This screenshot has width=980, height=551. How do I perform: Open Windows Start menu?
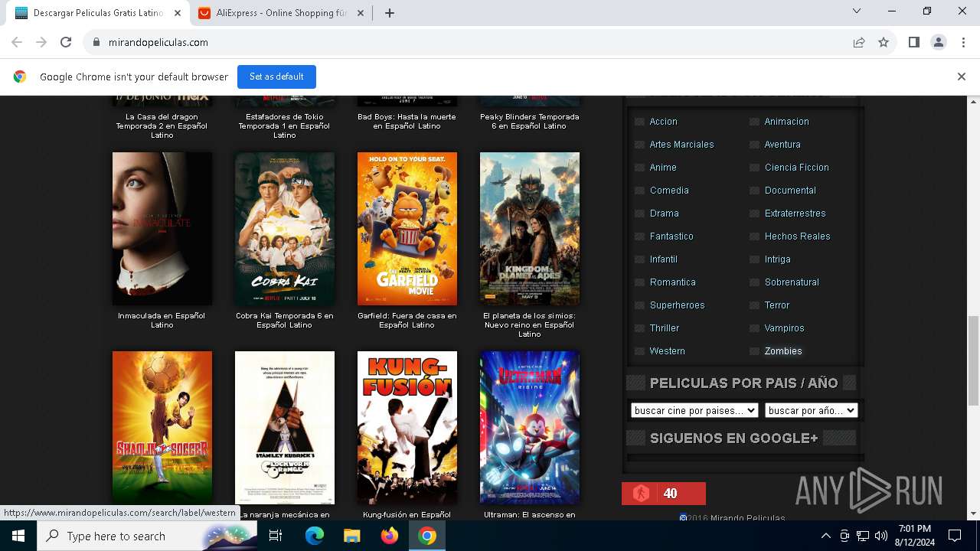point(18,536)
